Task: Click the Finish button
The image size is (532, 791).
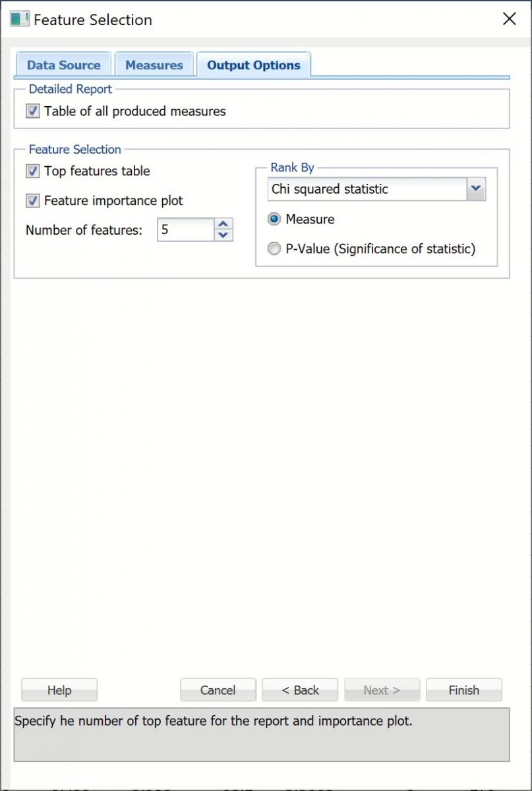Action: coord(463,690)
